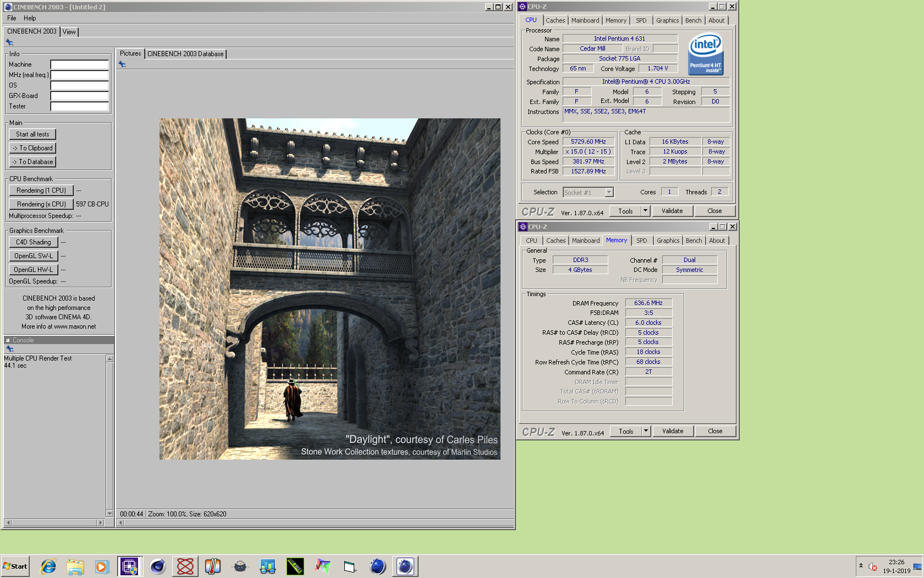Open CINEBENCH 2003 Database tab
The width and height of the screenshot is (924, 578).
pos(185,54)
